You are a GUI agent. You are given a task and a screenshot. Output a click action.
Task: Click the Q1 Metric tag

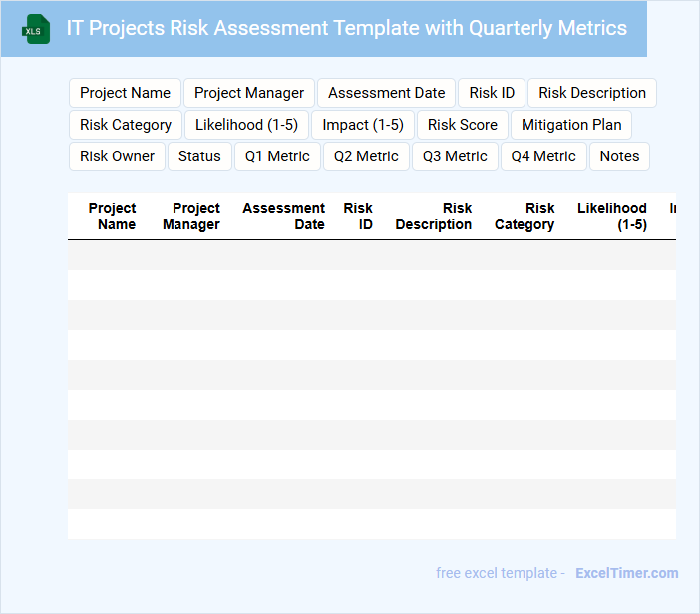277,156
